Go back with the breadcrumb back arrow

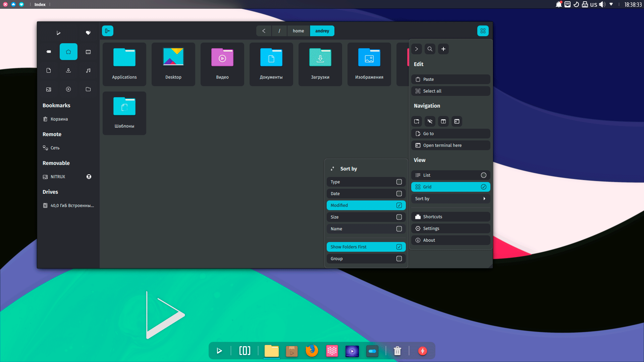(x=264, y=31)
